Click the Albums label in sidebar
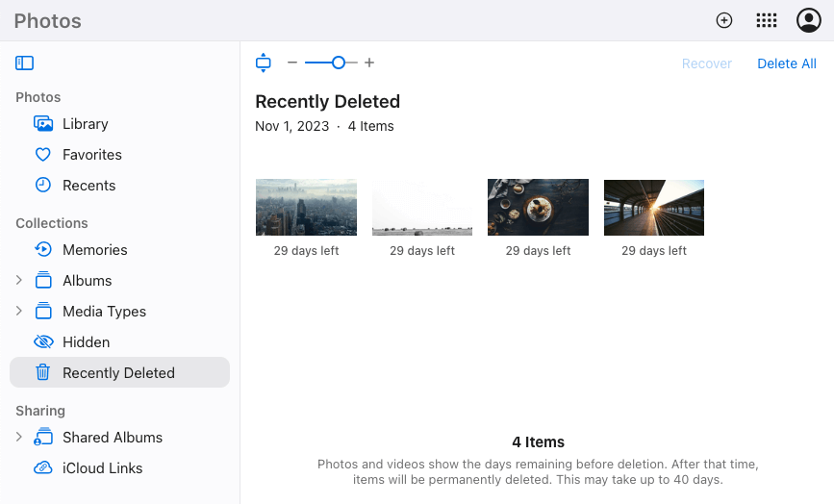This screenshot has height=504, width=834. click(88, 281)
